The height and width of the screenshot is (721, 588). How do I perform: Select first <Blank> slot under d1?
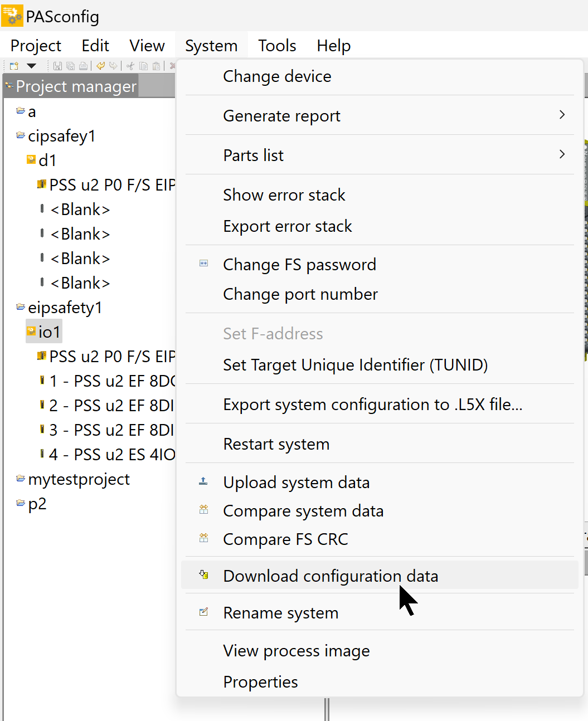tap(80, 210)
